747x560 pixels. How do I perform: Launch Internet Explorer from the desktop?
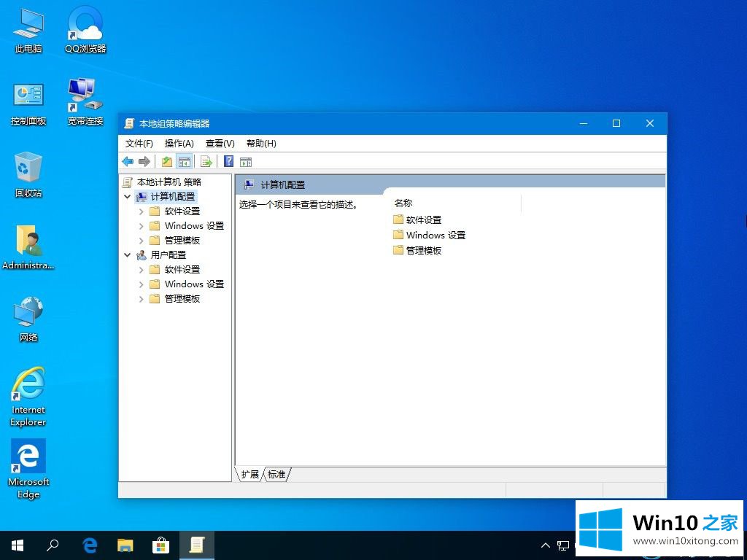[28, 397]
